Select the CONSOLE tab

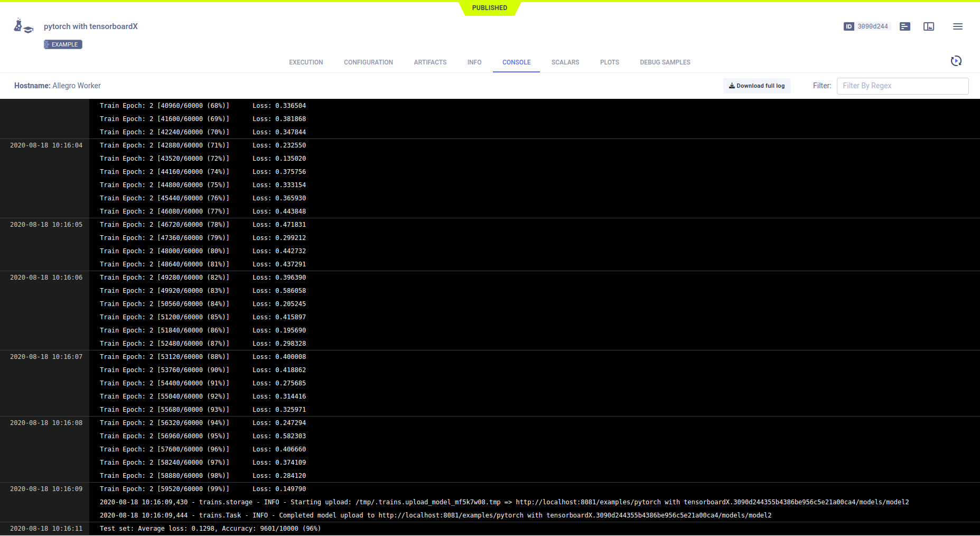(516, 62)
